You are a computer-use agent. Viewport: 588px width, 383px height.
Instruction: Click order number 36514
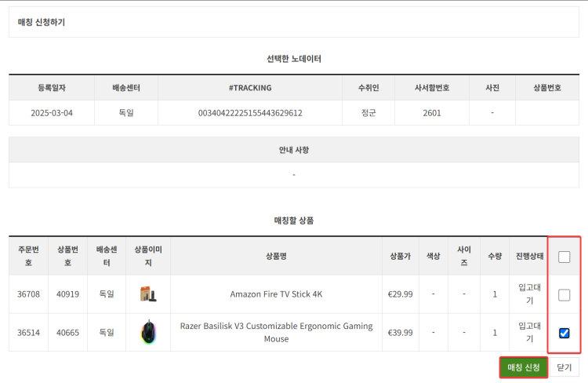pos(28,333)
